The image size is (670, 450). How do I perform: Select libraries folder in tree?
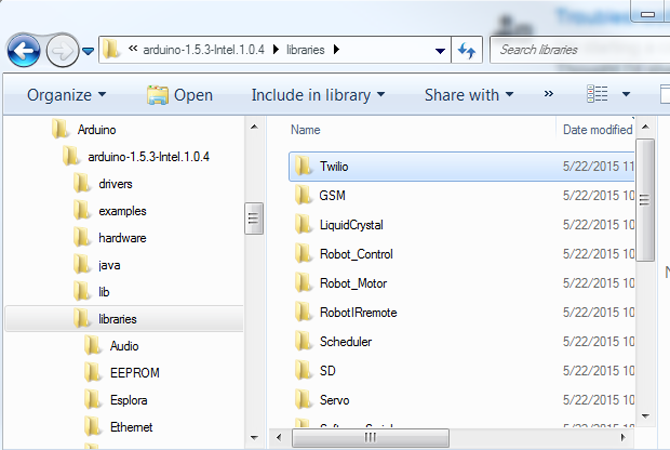click(x=124, y=319)
